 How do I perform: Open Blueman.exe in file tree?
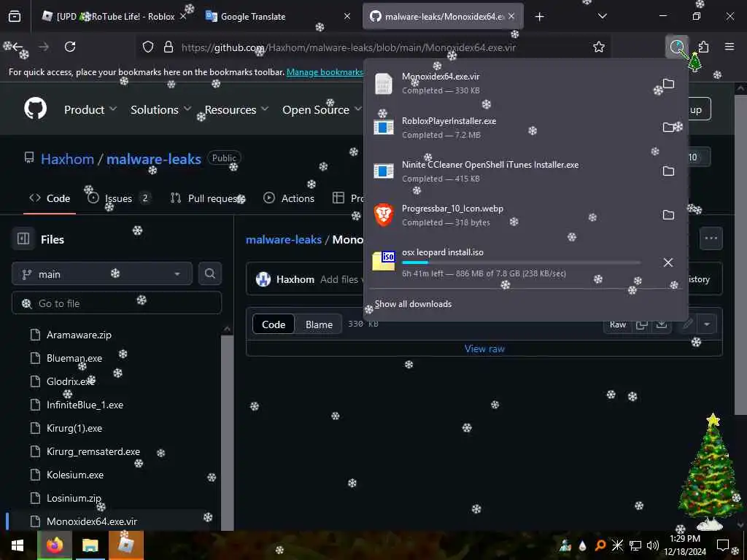coord(74,358)
